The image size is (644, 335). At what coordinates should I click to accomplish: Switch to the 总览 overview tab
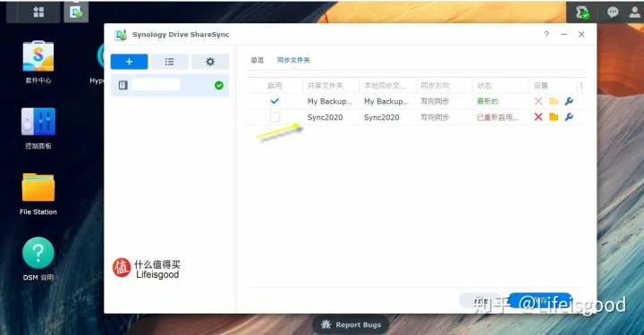pos(258,60)
